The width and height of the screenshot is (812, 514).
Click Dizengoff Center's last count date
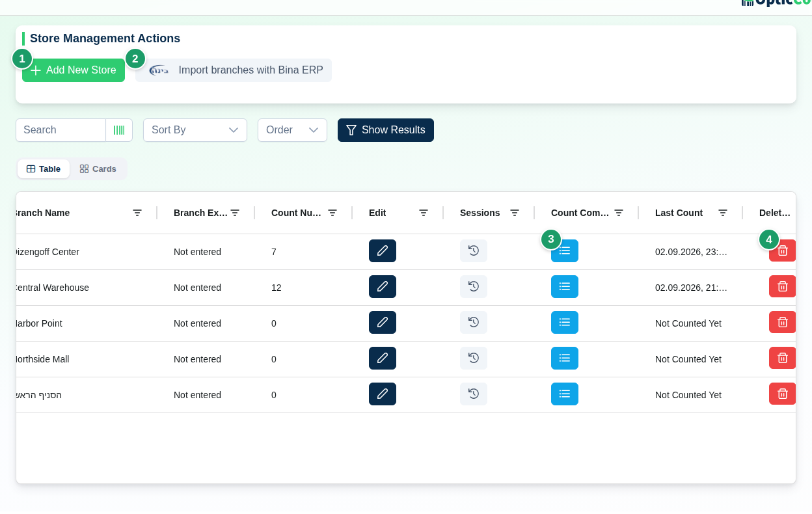coord(691,252)
